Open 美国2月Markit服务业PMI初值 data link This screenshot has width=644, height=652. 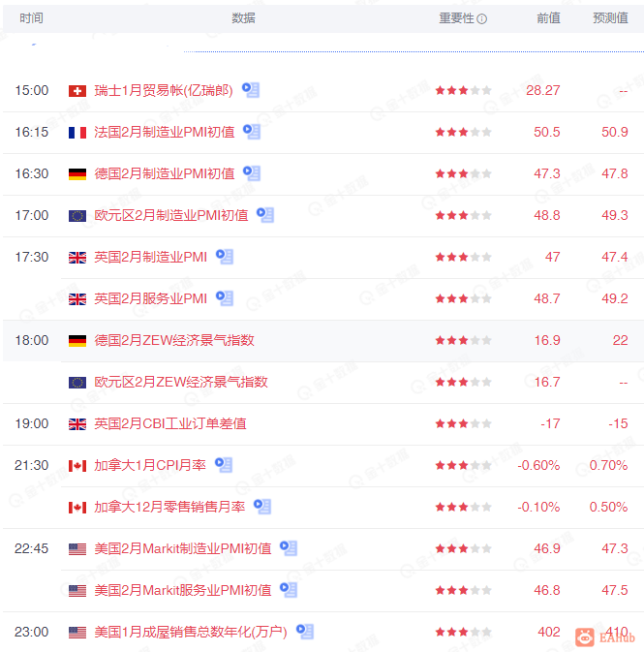(182, 590)
